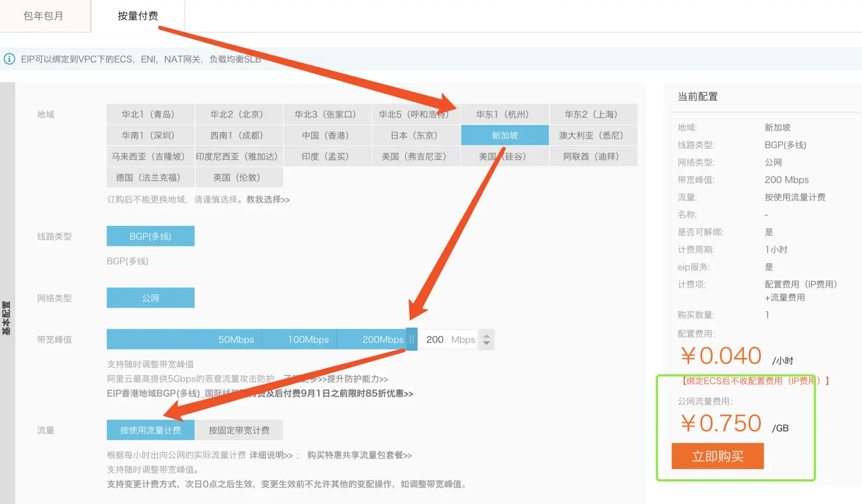This screenshot has height=504, width=862.
Task: Click the 基本配置 vertical section label
Action: [7, 318]
